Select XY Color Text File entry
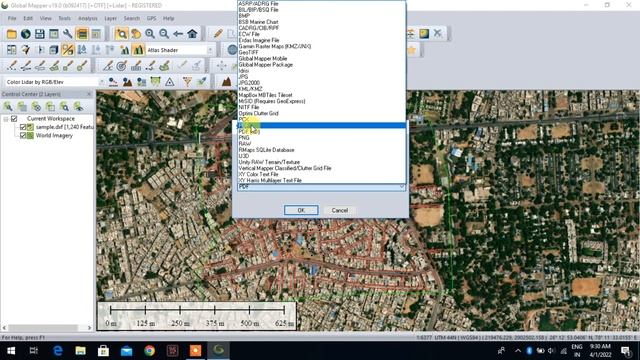640x360 pixels. [x=322, y=174]
